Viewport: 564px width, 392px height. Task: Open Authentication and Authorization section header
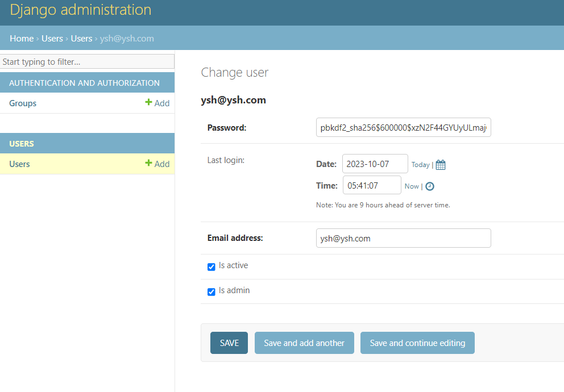(84, 82)
